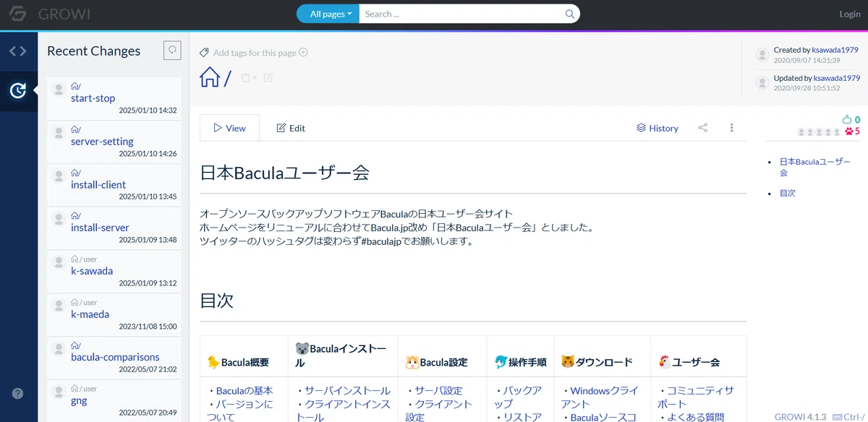Click the creator avatar icon

click(x=762, y=55)
